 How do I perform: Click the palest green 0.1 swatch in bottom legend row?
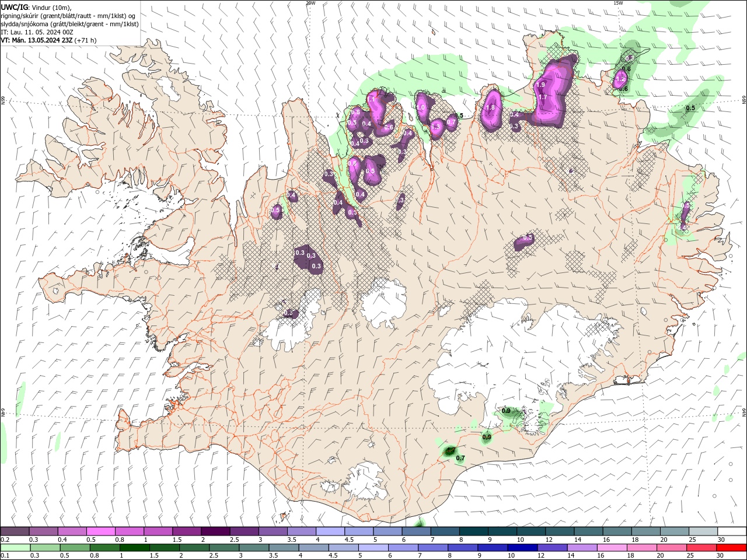pos(16,548)
